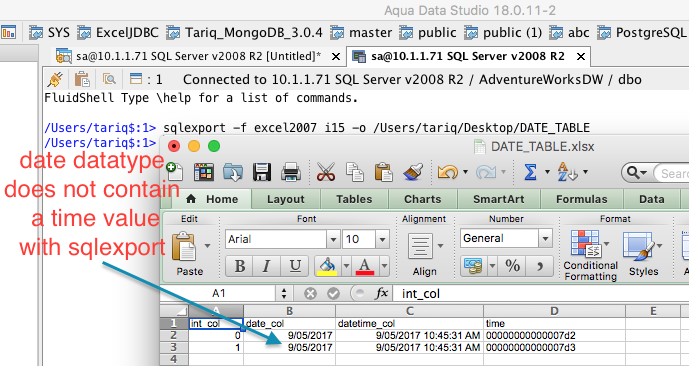
Task: Select row 3 header
Action: [173, 348]
